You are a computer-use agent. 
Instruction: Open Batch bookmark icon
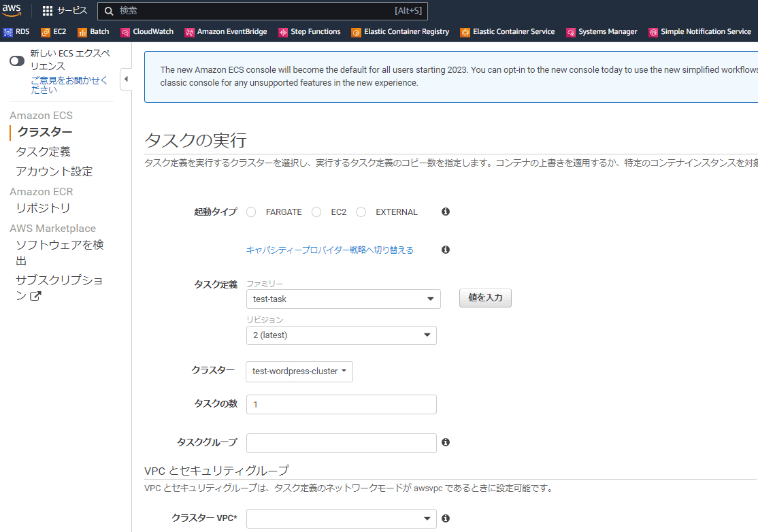pyautogui.click(x=82, y=32)
